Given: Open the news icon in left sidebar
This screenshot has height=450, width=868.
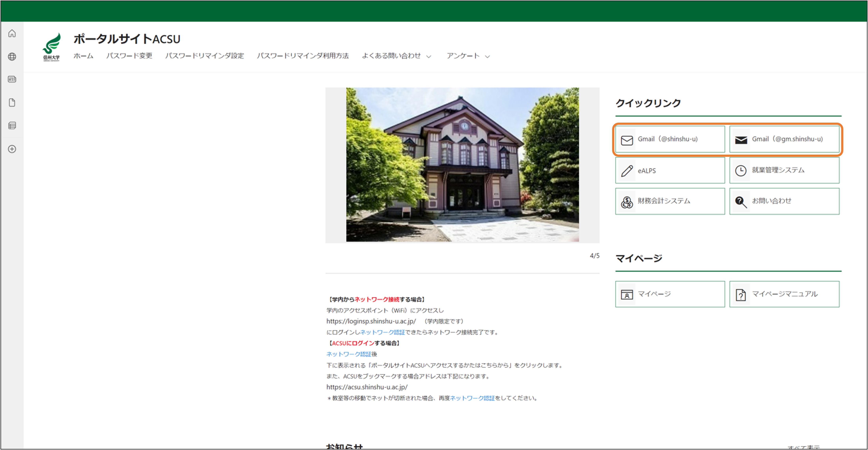Looking at the screenshot, I should point(12,79).
